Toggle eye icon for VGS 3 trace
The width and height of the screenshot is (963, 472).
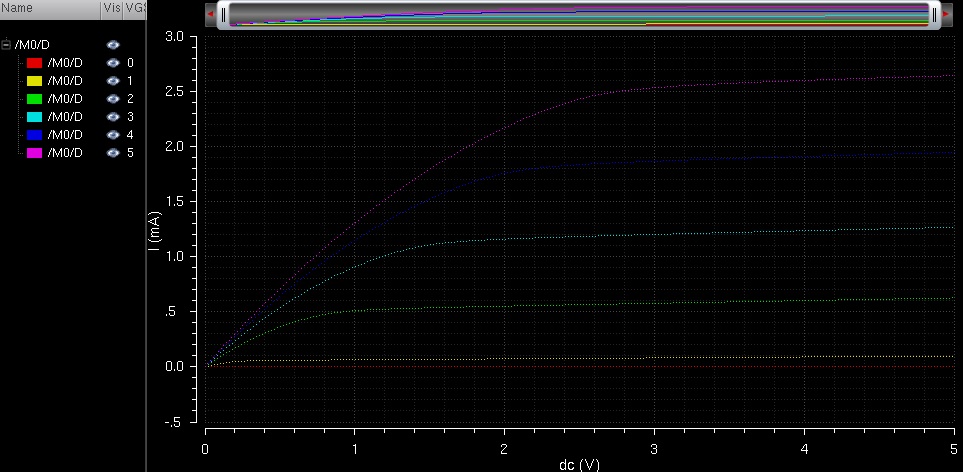[113, 117]
